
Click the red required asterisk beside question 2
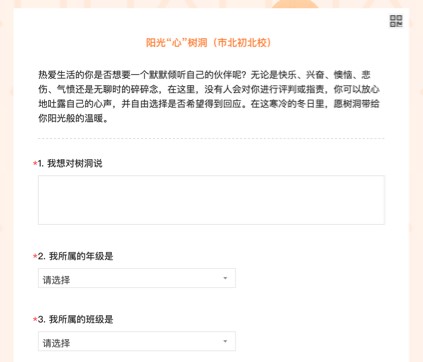tap(35, 256)
